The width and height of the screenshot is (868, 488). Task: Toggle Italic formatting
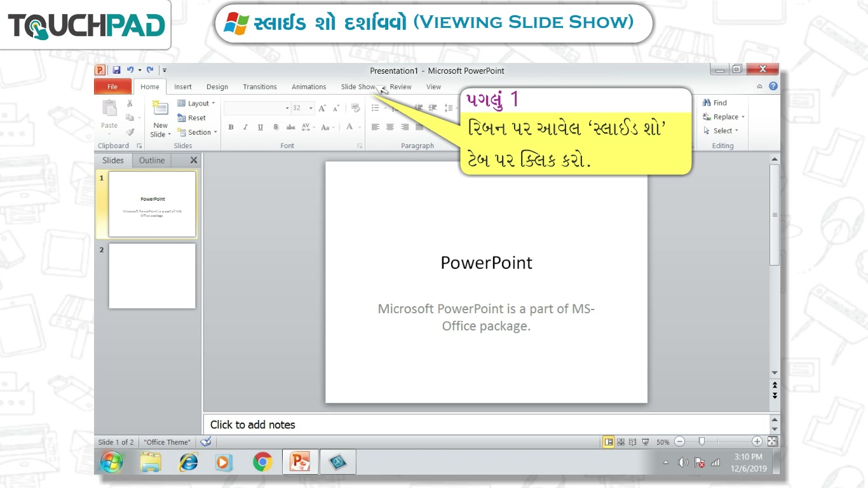pyautogui.click(x=245, y=127)
